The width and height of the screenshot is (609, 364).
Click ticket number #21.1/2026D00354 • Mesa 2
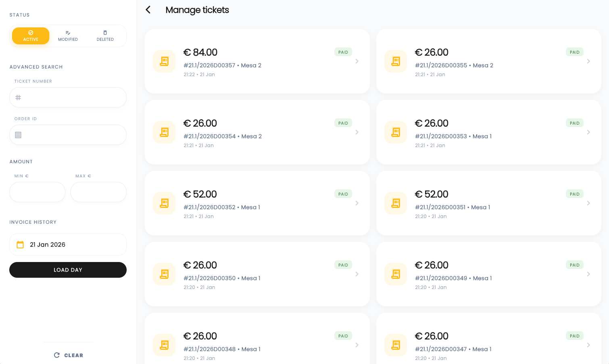point(223,136)
